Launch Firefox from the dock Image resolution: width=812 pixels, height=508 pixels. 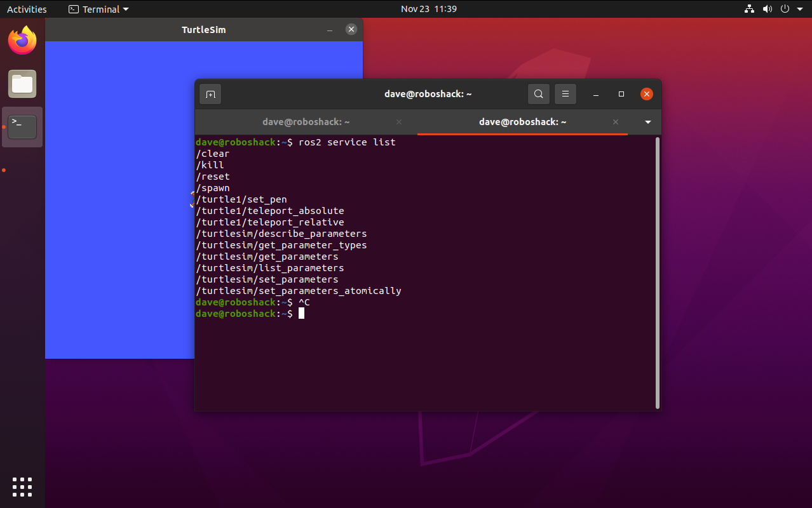(x=22, y=41)
